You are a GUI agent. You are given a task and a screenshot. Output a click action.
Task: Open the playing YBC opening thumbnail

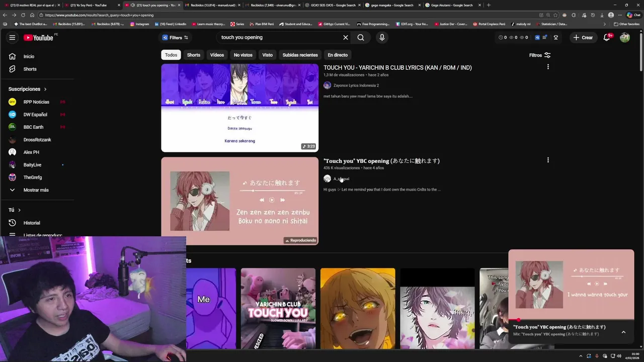[239, 201]
